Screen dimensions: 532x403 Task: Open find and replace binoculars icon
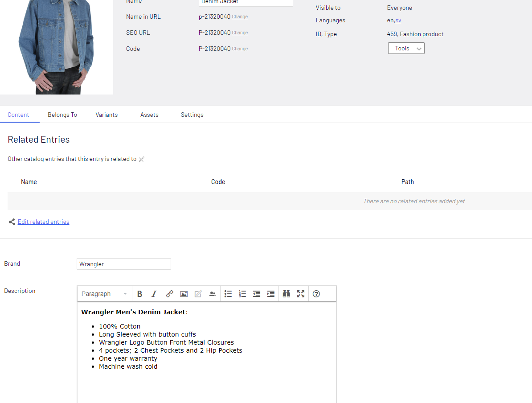pyautogui.click(x=286, y=294)
